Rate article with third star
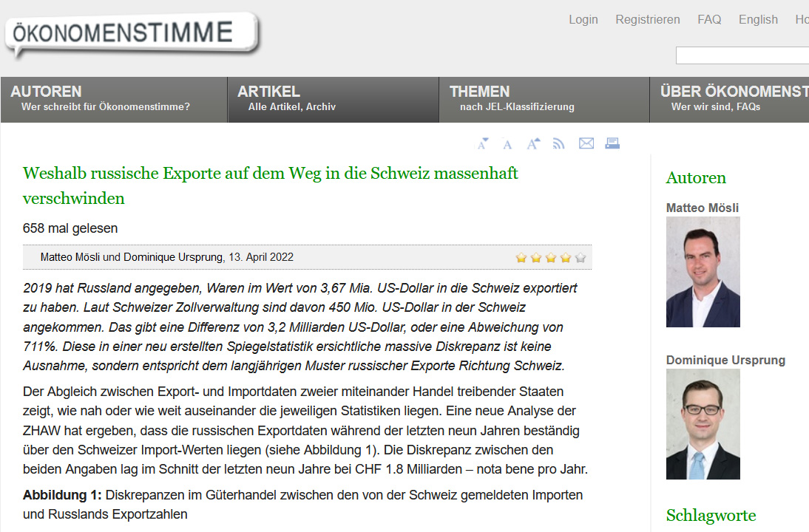809x532 pixels. (551, 258)
